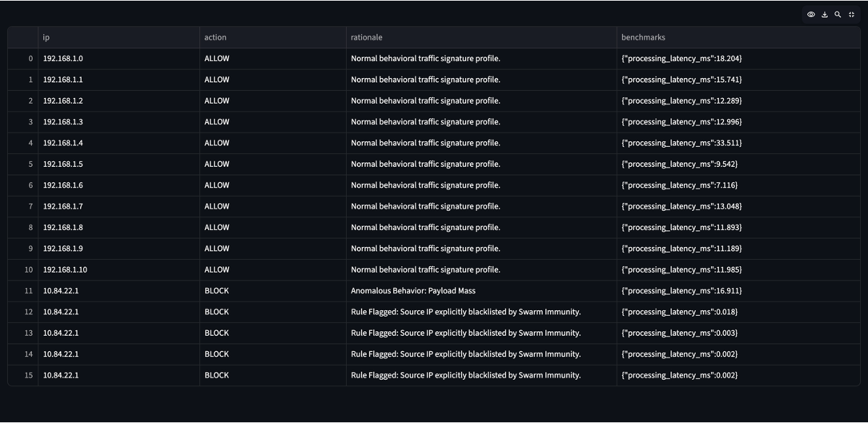Click the benchmarks column header

[738, 38]
